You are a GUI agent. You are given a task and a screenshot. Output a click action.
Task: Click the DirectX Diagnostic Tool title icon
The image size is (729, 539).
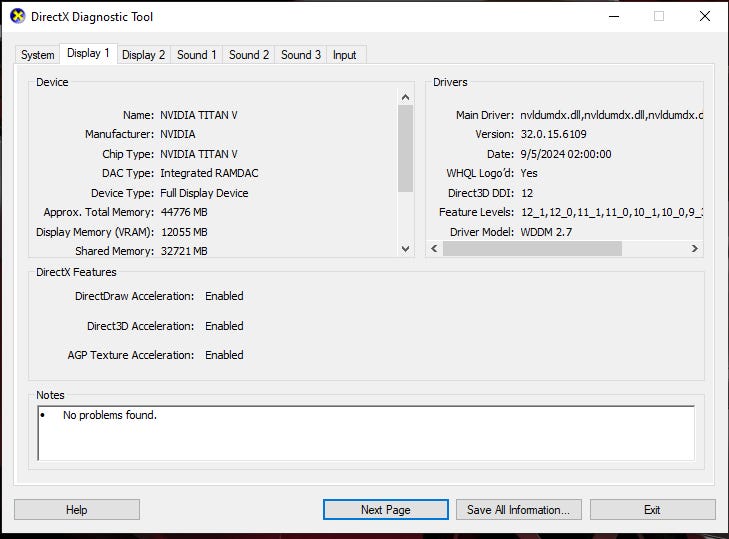point(18,16)
